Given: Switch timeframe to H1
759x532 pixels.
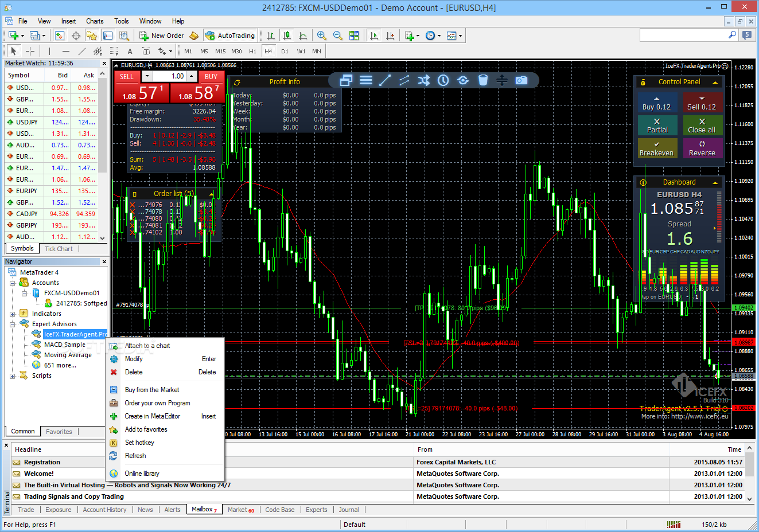Looking at the screenshot, I should (252, 51).
